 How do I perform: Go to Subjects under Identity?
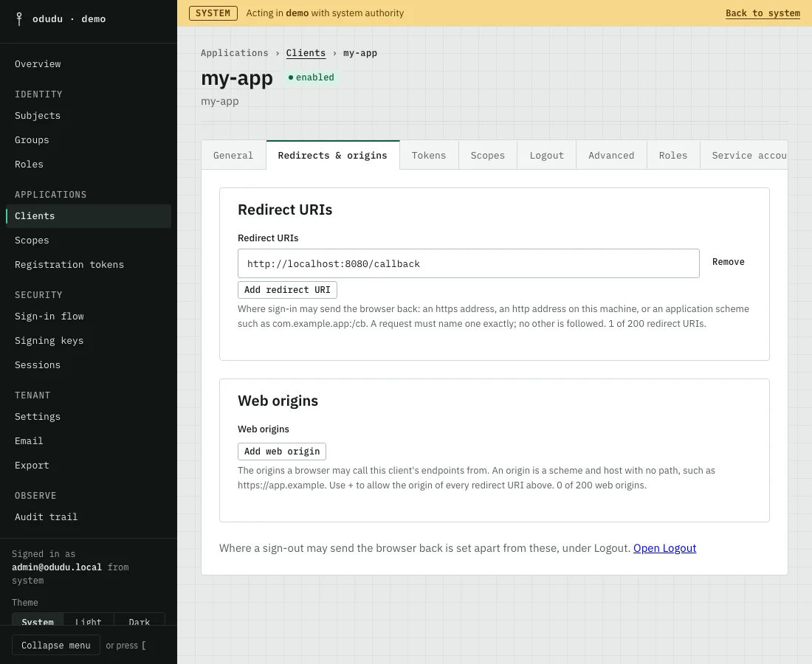89,116
